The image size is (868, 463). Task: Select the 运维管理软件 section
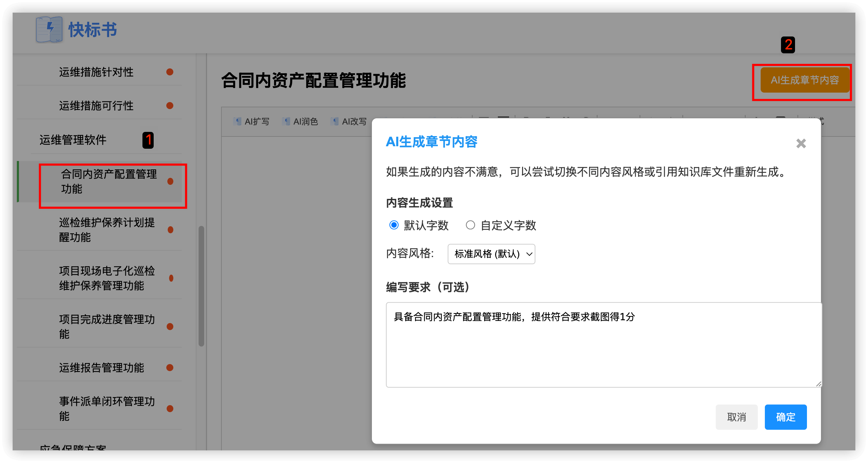(x=73, y=140)
